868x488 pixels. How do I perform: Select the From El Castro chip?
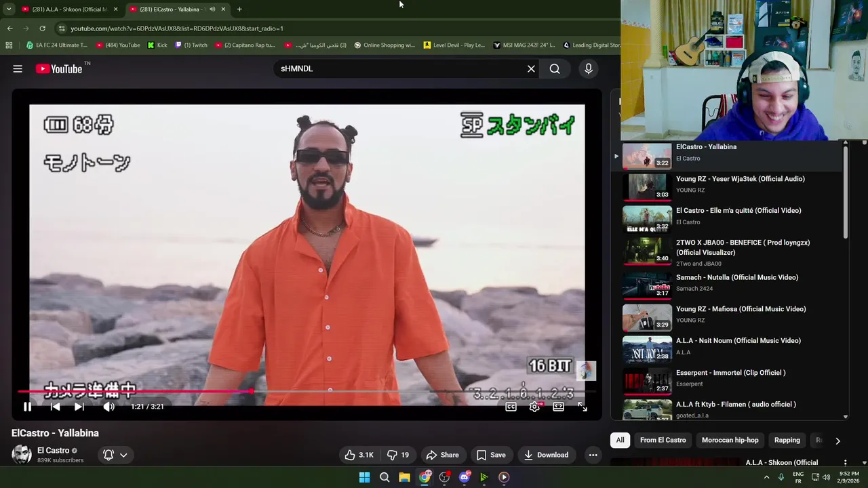click(x=663, y=440)
